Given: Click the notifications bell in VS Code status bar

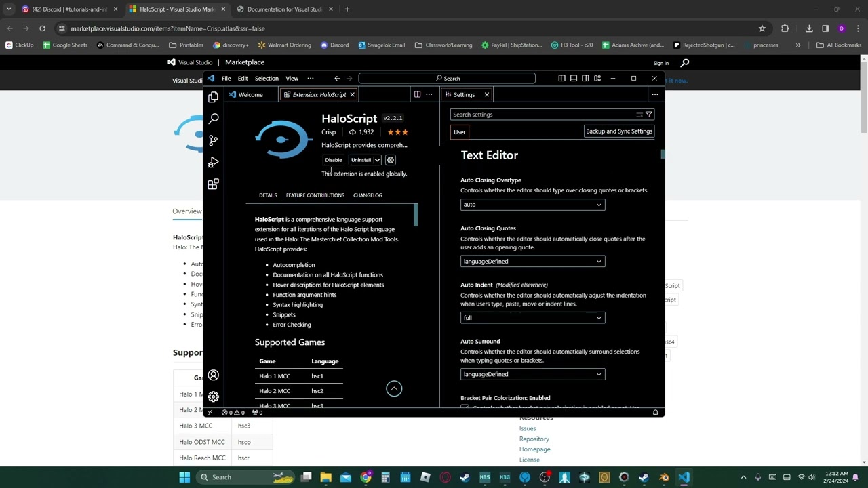Looking at the screenshot, I should click(655, 412).
